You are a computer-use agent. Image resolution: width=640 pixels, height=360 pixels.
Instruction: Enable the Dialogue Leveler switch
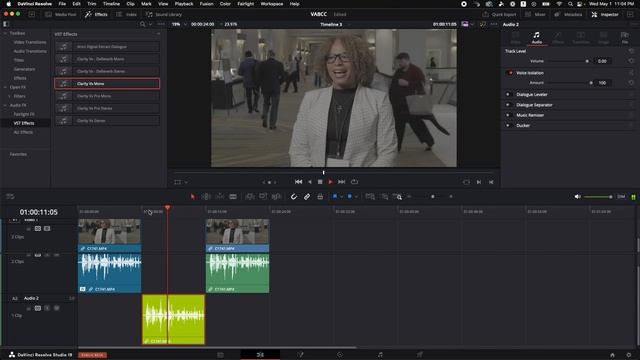coord(508,94)
